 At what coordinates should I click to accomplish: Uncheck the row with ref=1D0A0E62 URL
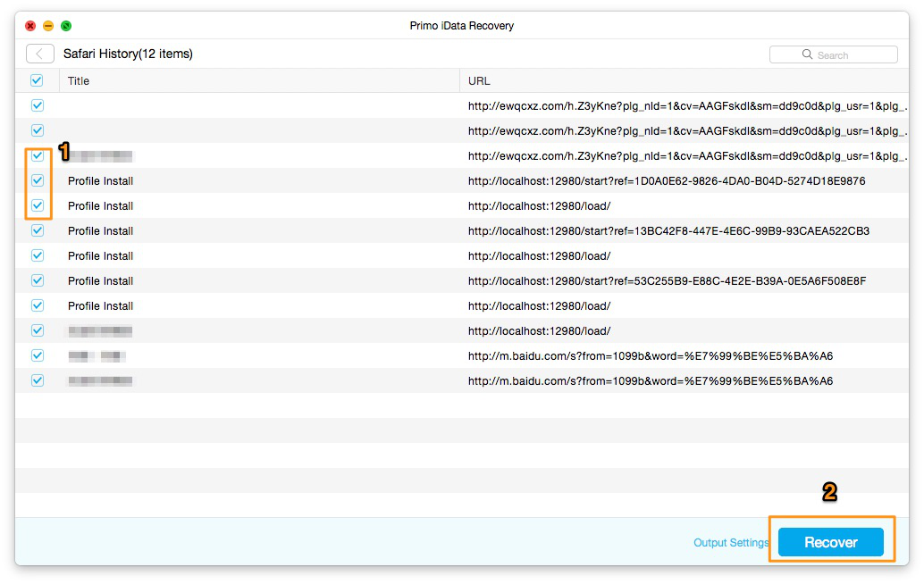click(x=38, y=180)
